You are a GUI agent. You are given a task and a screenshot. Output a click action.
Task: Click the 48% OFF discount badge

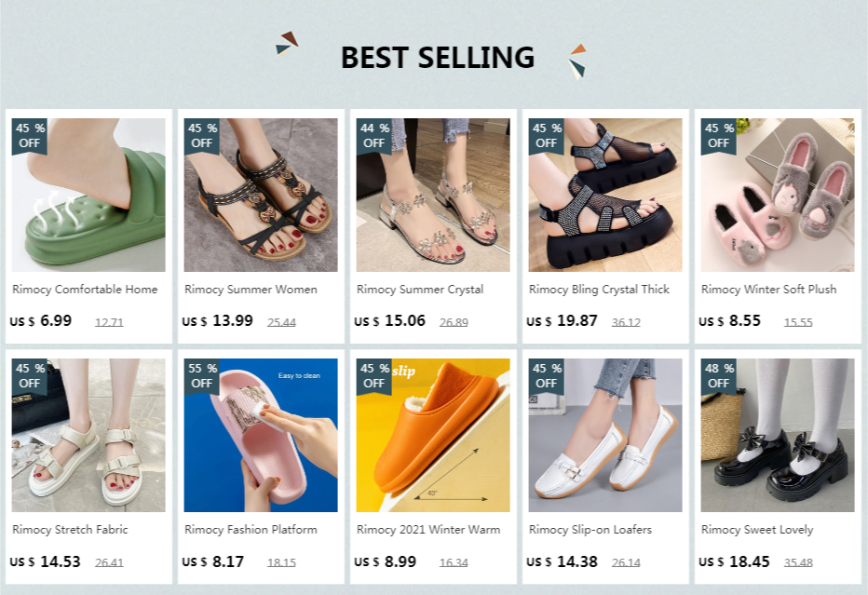[719, 375]
